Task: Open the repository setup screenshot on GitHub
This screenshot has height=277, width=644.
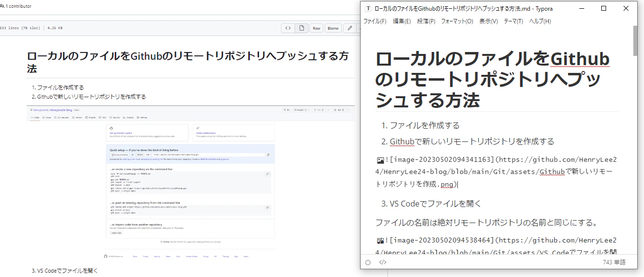Action: [191, 183]
